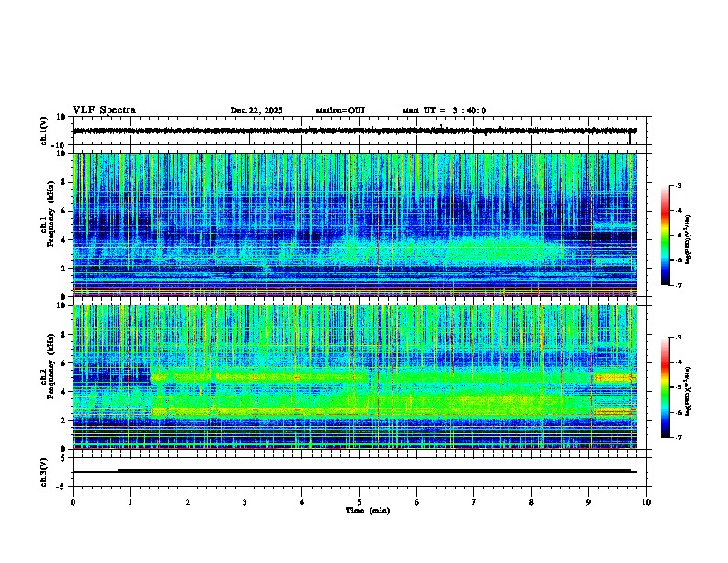728x563 pixels.
Task: Click the ch.1 spectrogram color scale bar
Action: click(665, 236)
